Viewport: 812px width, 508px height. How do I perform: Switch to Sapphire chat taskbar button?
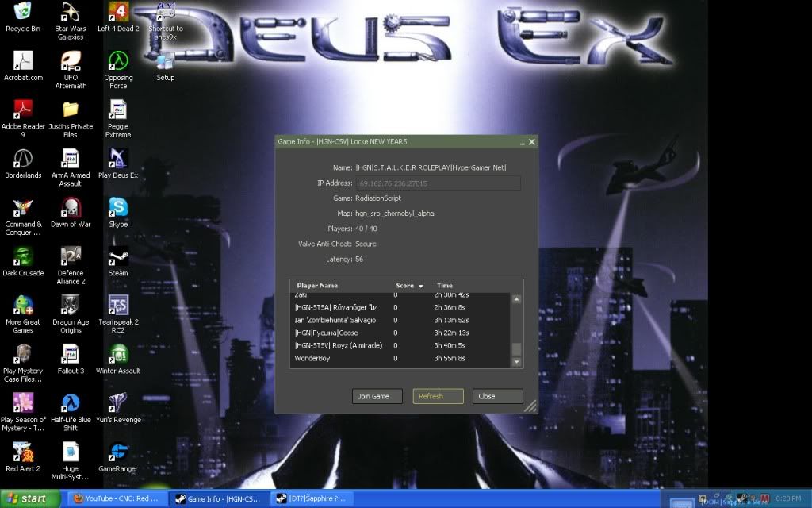(x=312, y=498)
